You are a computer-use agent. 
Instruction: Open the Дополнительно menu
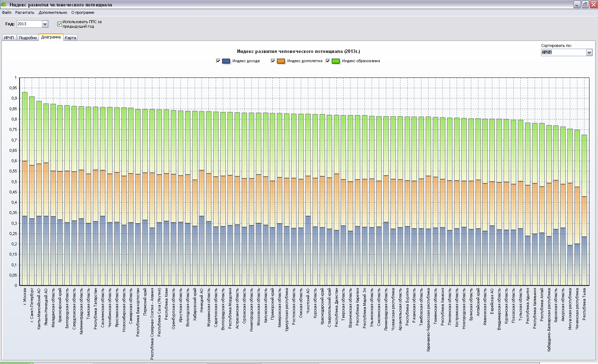53,12
